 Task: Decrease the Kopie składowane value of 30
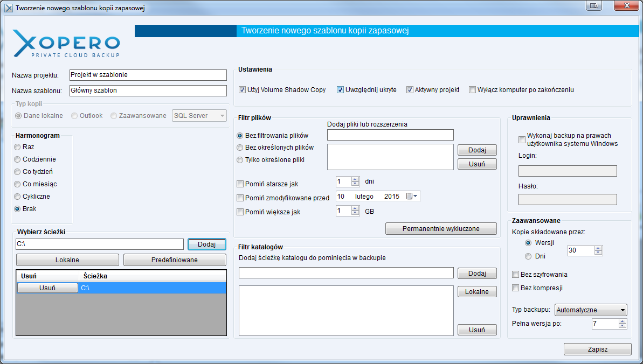point(598,253)
